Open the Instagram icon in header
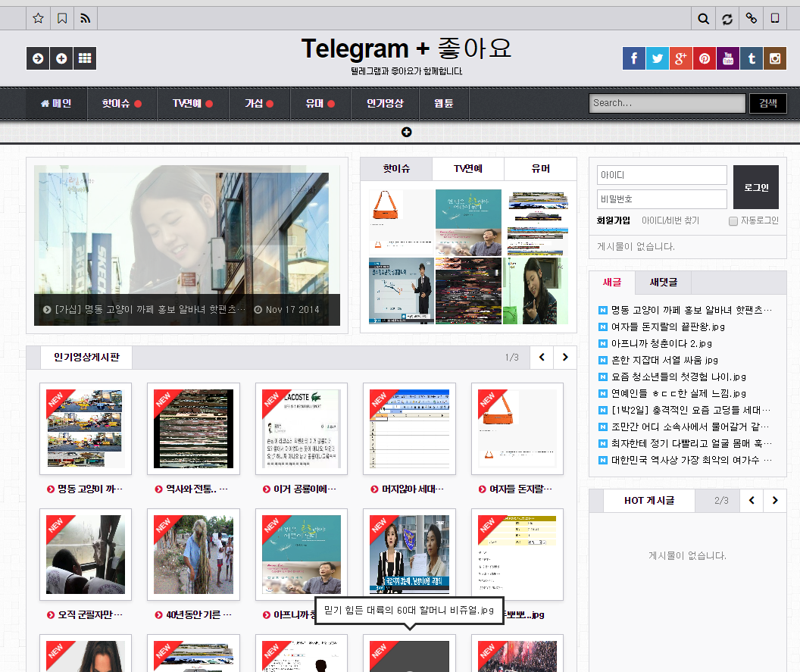The image size is (800, 672). tap(775, 58)
